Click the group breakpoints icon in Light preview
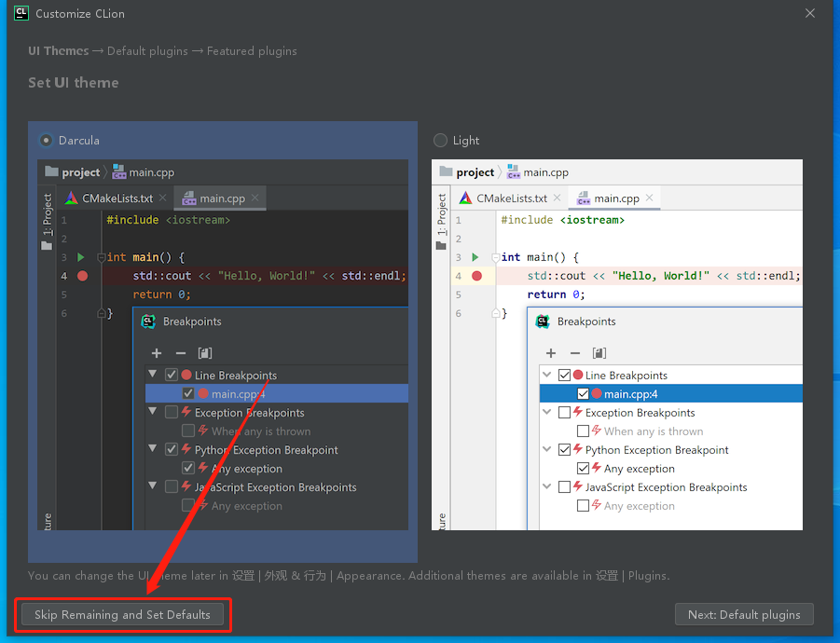 [599, 353]
